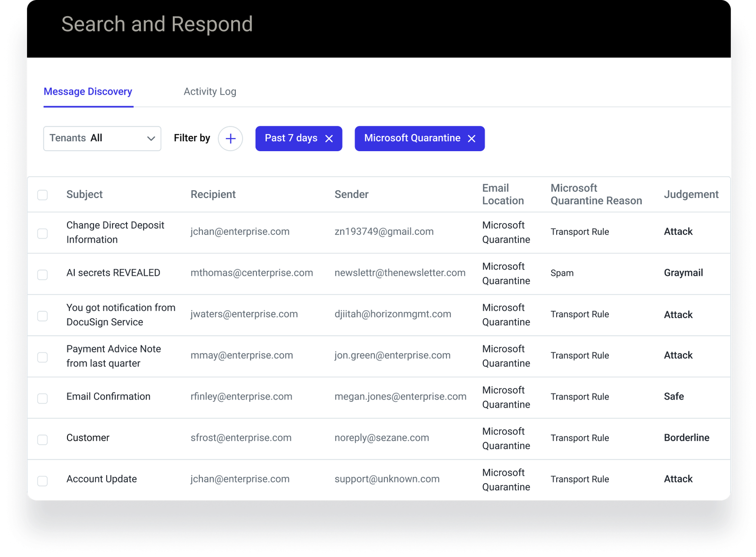The image size is (756, 557).
Task: Toggle the select-all checkbox in header
Action: tap(43, 195)
